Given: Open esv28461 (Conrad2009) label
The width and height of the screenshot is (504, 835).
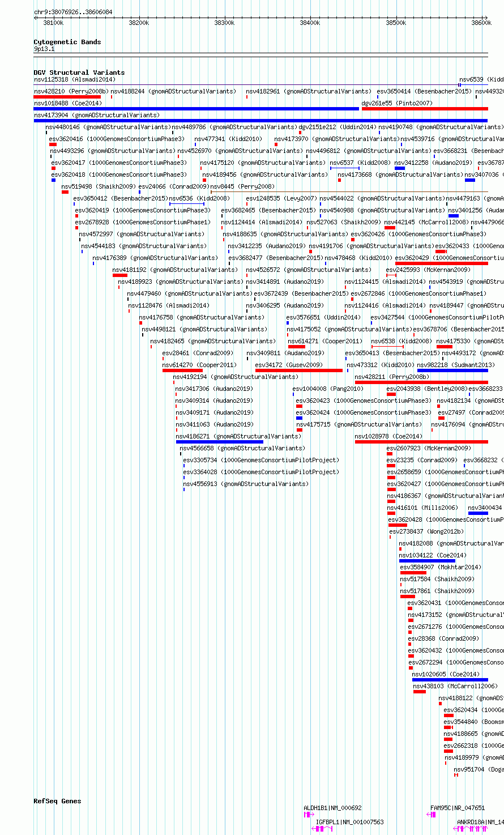Looking at the screenshot, I should [x=198, y=353].
